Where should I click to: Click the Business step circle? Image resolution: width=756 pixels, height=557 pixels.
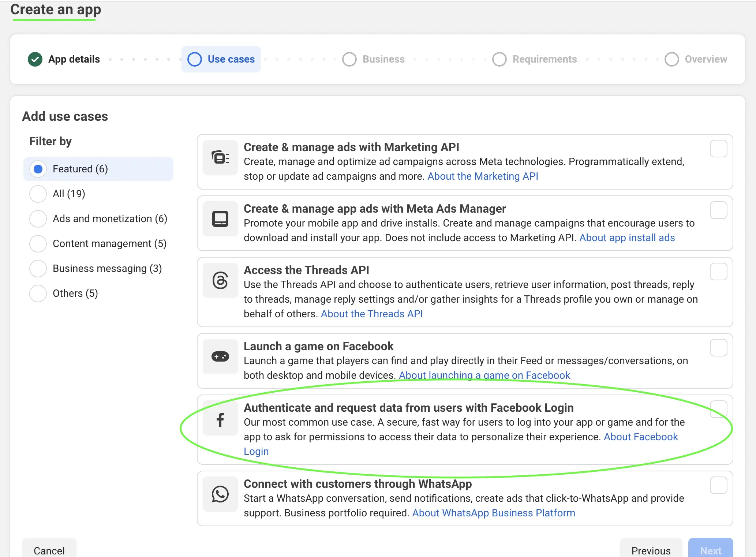coord(349,59)
